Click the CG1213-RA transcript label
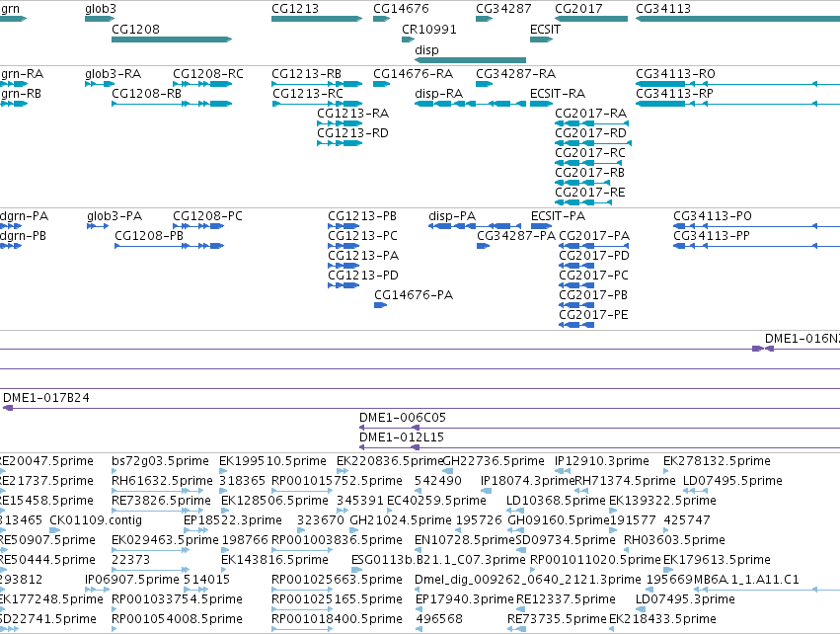 352,114
